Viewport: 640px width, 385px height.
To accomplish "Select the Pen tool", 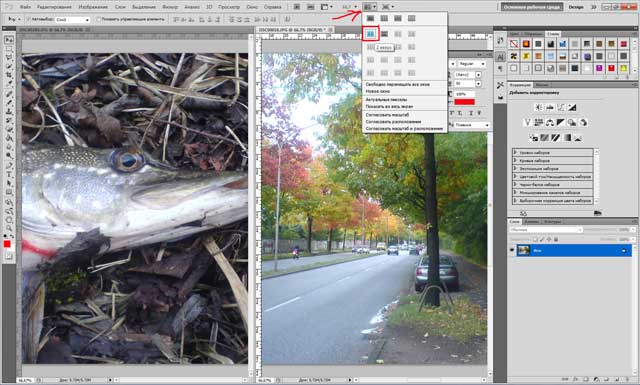I will tap(8, 165).
